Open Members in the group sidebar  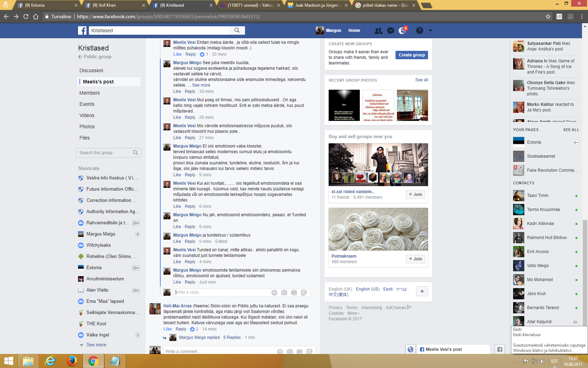[90, 93]
